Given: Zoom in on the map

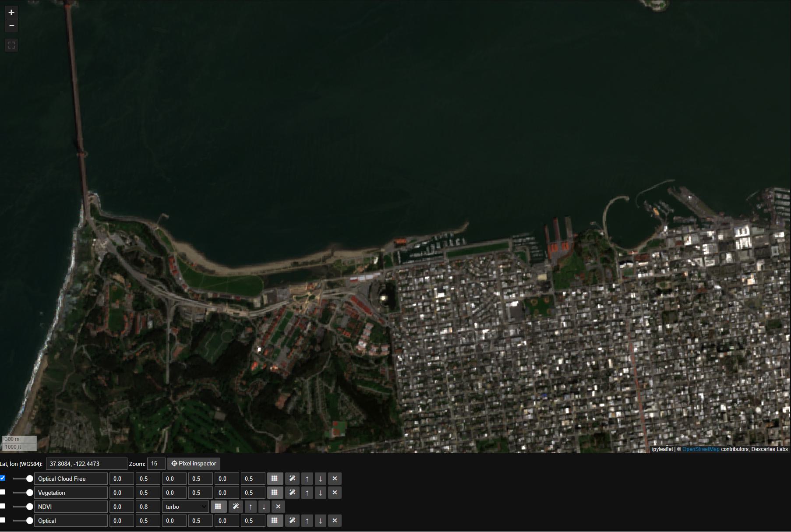Looking at the screenshot, I should (11, 12).
